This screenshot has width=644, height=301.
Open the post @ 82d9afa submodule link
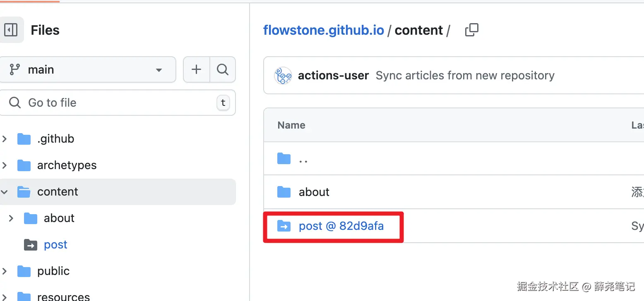coord(341,226)
